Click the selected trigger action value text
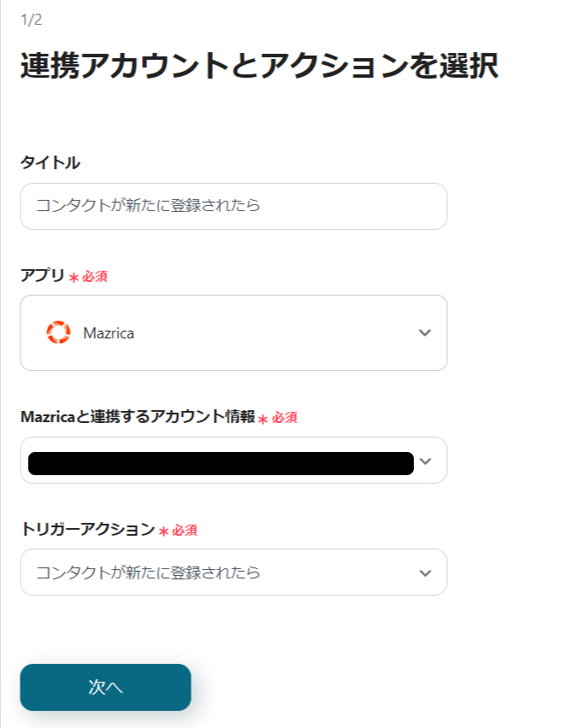The image size is (584, 728). [148, 572]
